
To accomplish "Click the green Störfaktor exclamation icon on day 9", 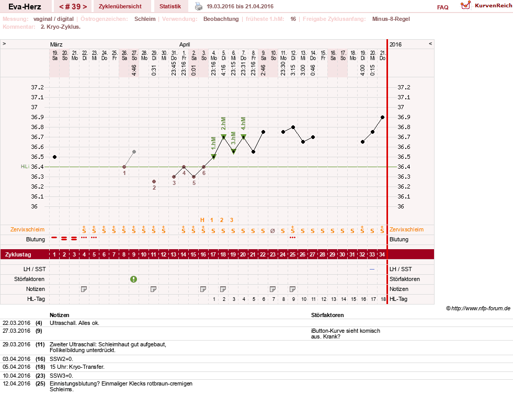I will coord(133,279).
